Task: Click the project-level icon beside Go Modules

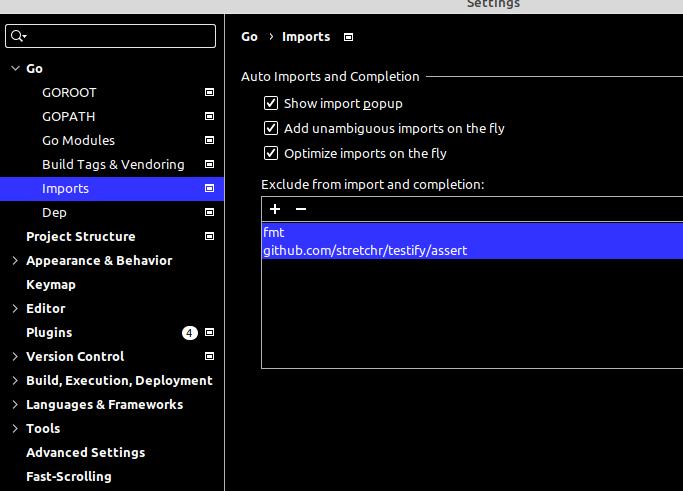Action: pyautogui.click(x=210, y=140)
